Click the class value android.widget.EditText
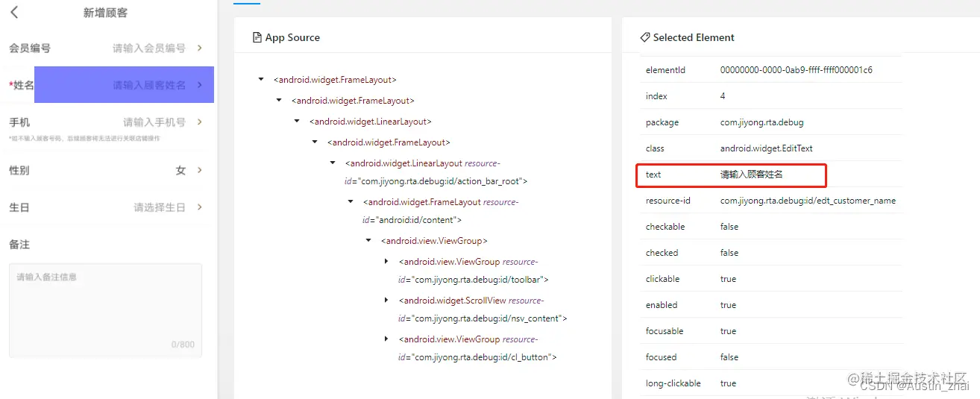 (x=766, y=148)
